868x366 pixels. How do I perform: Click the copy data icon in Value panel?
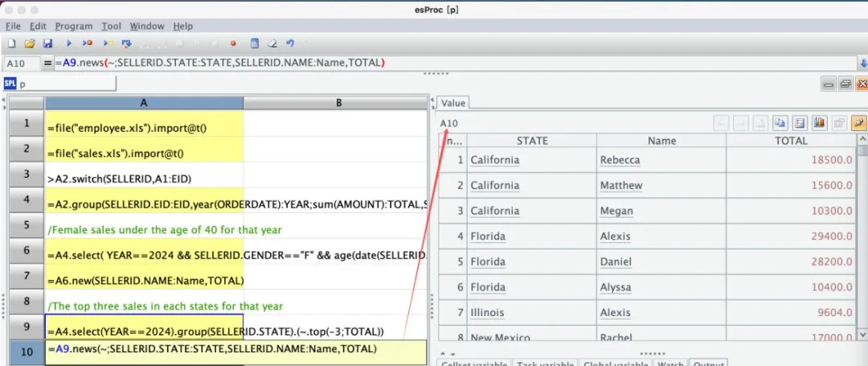(780, 123)
